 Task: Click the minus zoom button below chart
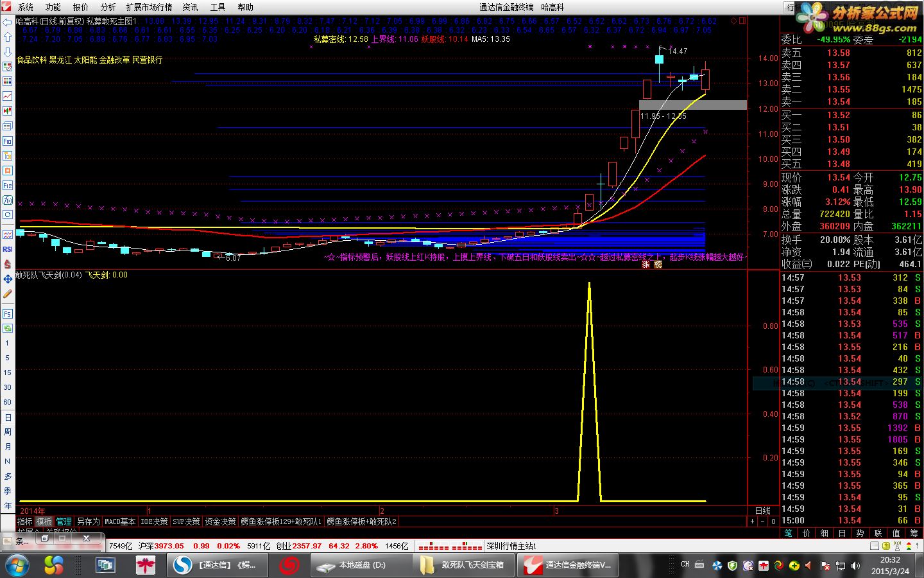[763, 521]
